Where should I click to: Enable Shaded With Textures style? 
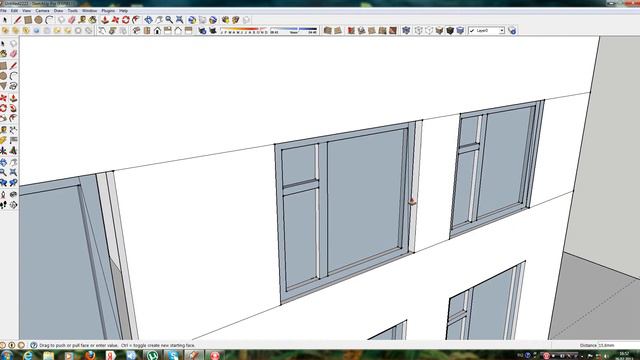click(449, 31)
